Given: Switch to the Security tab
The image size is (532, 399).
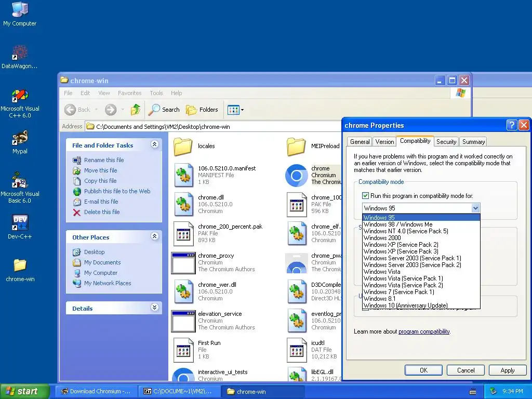Looking at the screenshot, I should point(446,142).
